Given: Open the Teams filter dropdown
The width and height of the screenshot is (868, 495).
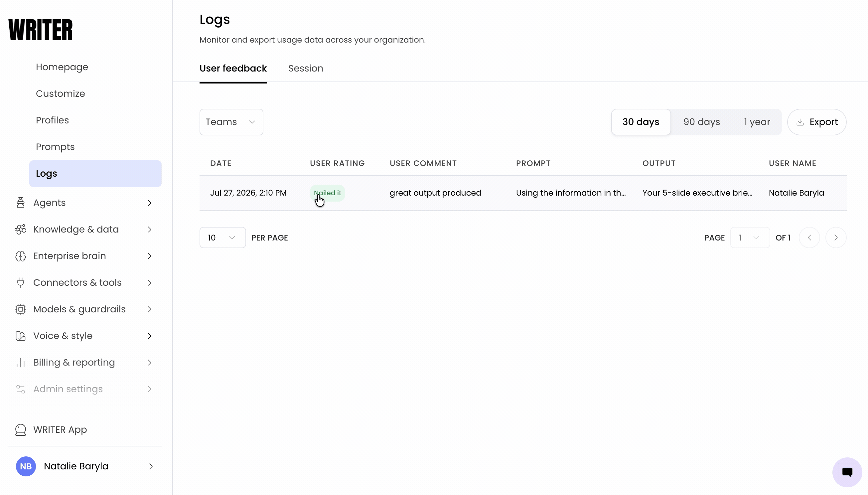Looking at the screenshot, I should pos(231,122).
